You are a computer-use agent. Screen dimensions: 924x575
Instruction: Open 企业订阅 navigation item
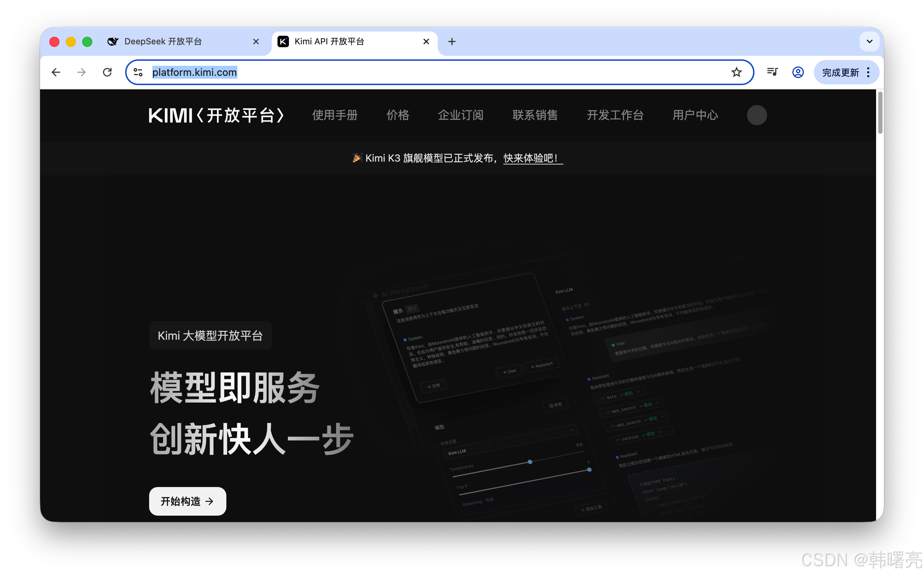461,115
